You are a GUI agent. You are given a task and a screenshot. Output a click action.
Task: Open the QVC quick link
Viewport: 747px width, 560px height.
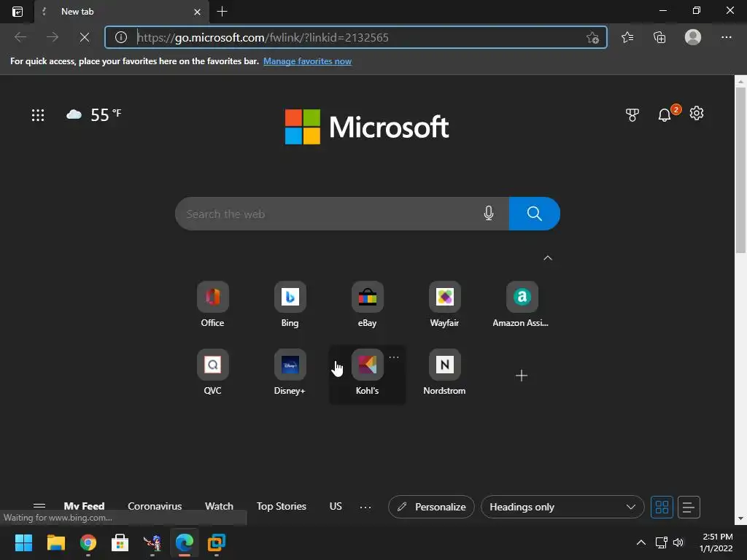212,372
